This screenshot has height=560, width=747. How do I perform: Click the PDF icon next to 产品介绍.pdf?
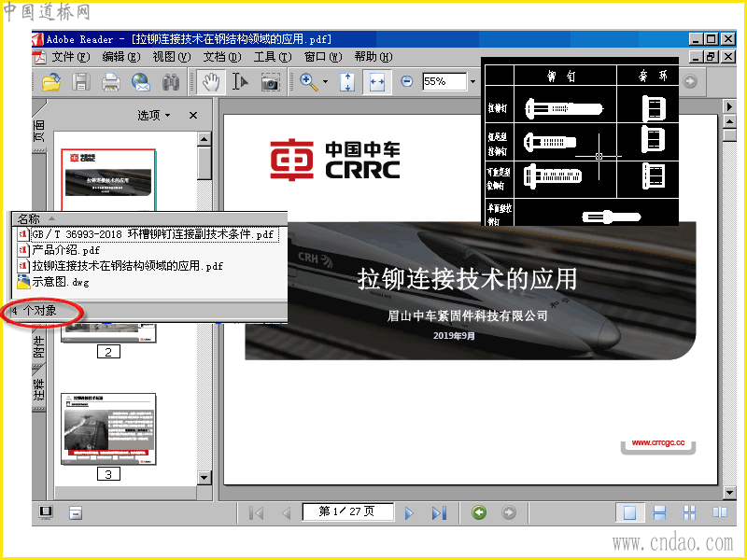23,249
